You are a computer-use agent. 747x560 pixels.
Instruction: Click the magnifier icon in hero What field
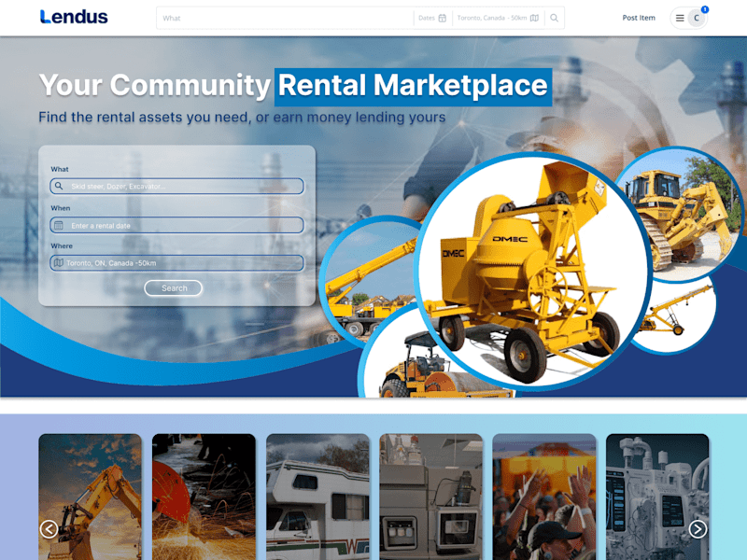[59, 186]
